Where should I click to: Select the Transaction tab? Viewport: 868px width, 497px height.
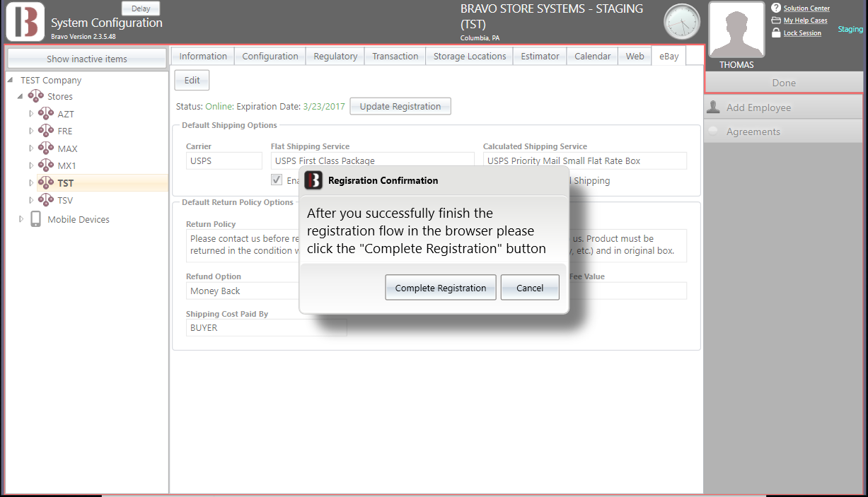click(x=395, y=56)
